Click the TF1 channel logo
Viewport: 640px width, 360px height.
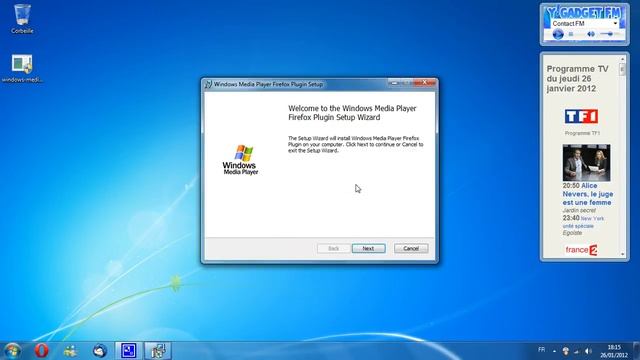[581, 116]
